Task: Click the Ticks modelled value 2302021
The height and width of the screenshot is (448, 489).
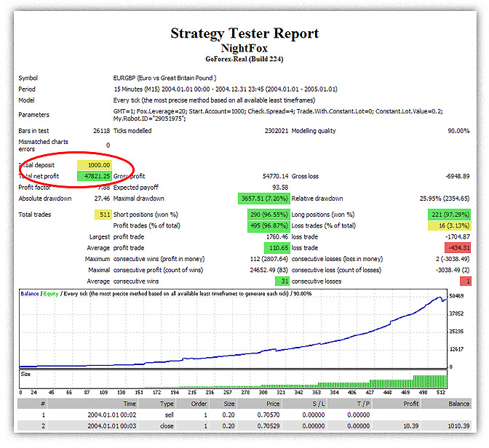Action: click(277, 131)
